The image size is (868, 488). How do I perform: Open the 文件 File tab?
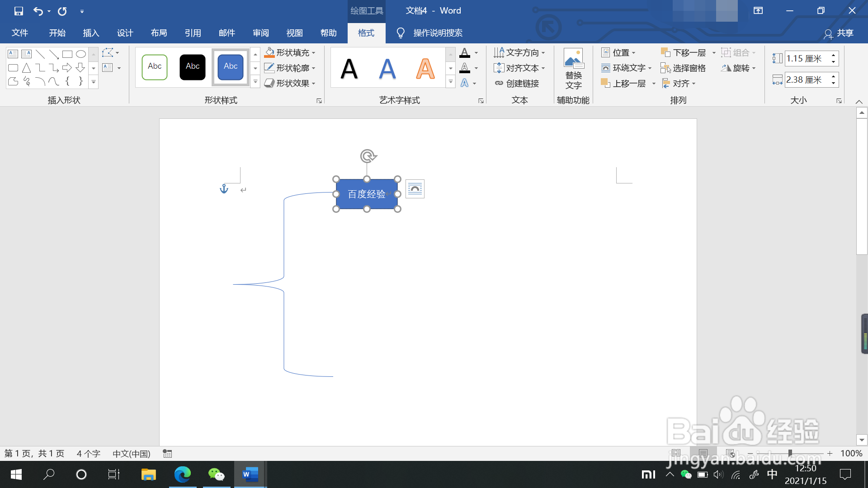click(20, 33)
